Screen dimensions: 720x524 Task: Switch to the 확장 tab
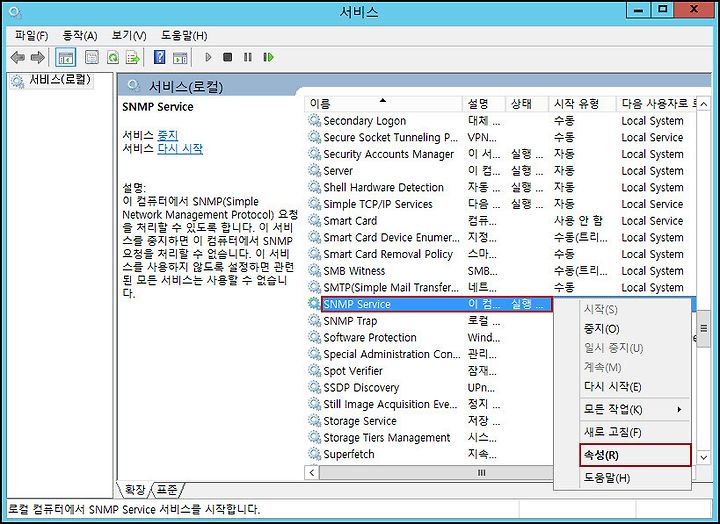pyautogui.click(x=135, y=490)
